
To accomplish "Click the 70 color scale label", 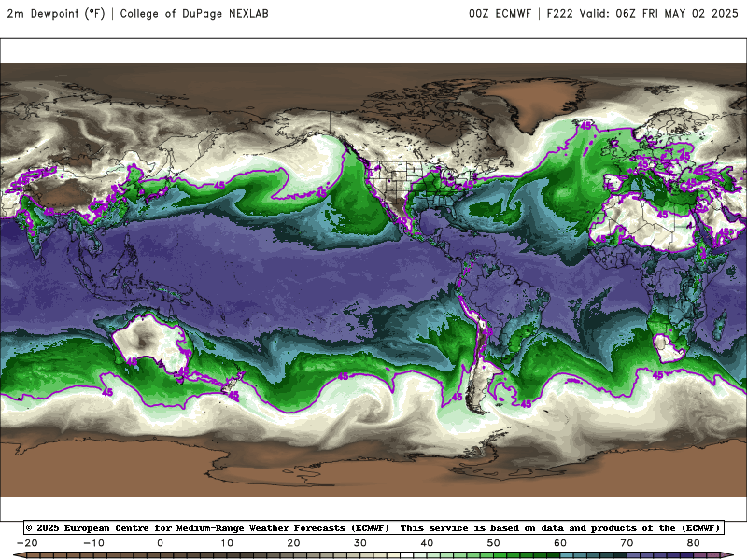I will (627, 543).
